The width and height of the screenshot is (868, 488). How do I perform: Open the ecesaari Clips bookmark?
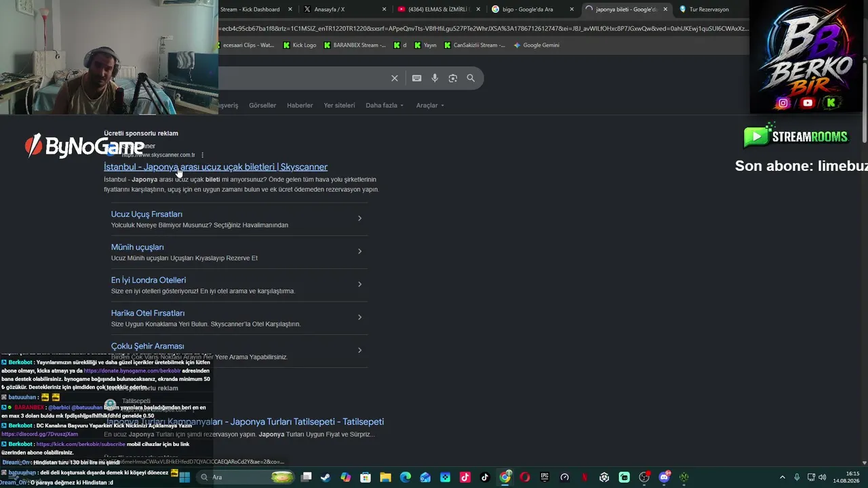246,45
